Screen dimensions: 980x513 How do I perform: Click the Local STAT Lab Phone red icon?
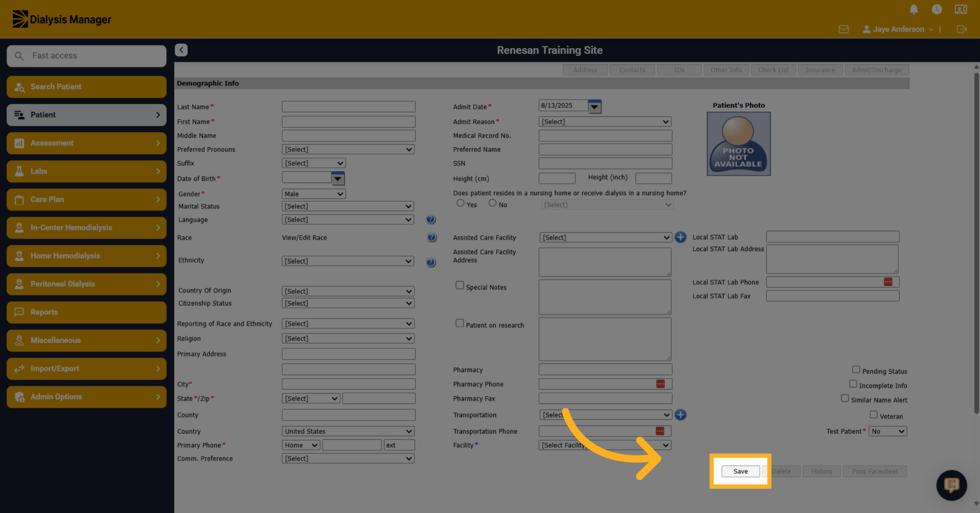(x=888, y=282)
